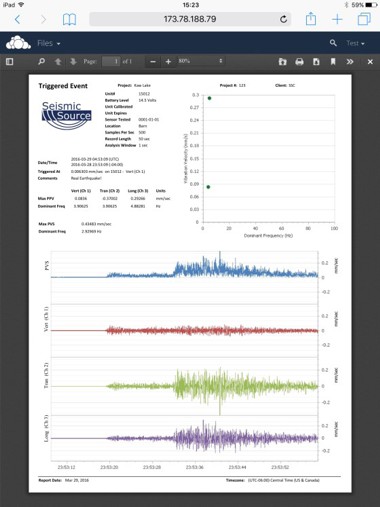Close the PDF viewer
Image resolution: width=380 pixels, height=507 pixels.
coord(370,62)
